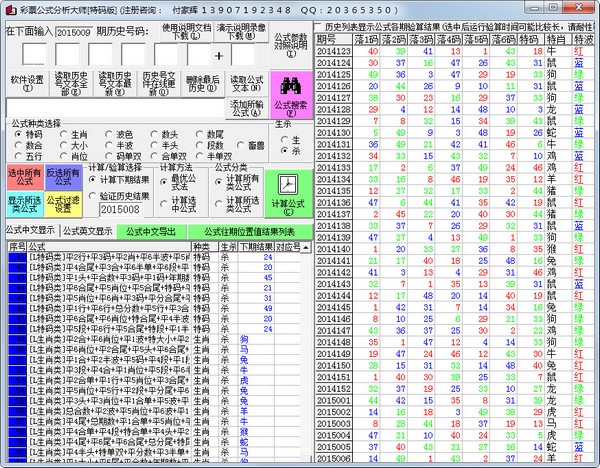Viewport: 600px width, 468px height.
Task: Select the 数合 radio option
Action: click(x=18, y=145)
